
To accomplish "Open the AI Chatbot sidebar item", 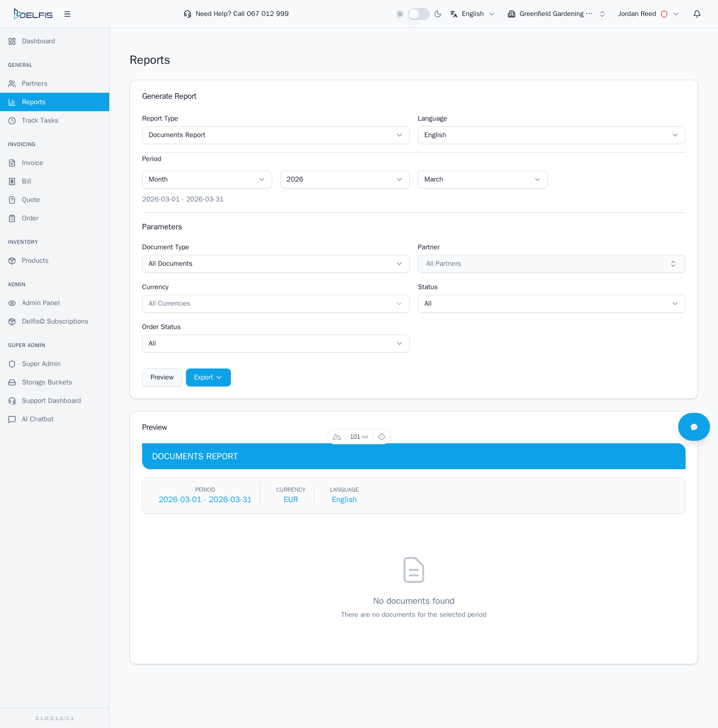I will pos(37,419).
